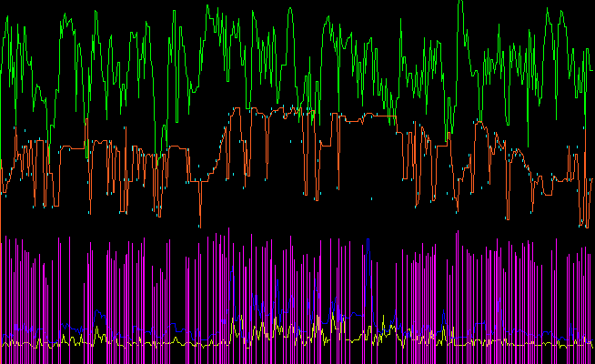Click the yellow line's end at right edge

click(x=591, y=345)
